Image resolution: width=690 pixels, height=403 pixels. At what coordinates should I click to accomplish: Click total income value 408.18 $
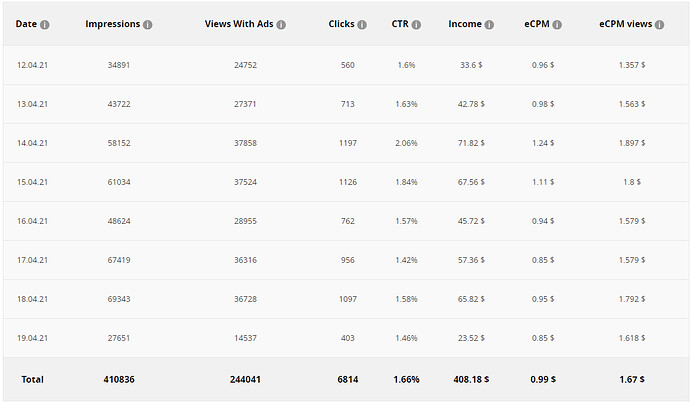click(x=467, y=380)
